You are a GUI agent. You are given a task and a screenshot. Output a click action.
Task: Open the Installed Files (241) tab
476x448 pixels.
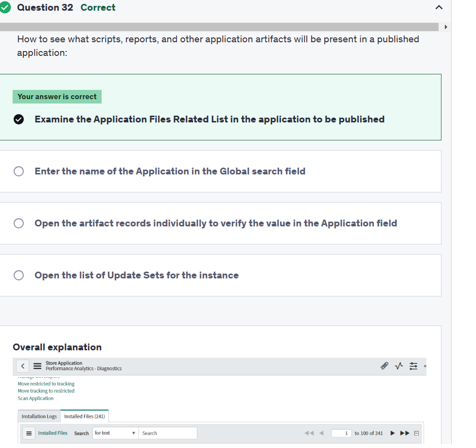(84, 416)
